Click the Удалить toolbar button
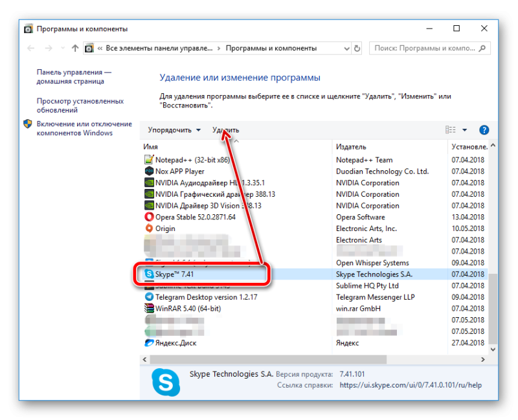The width and height of the screenshot is (518, 420). [225, 130]
